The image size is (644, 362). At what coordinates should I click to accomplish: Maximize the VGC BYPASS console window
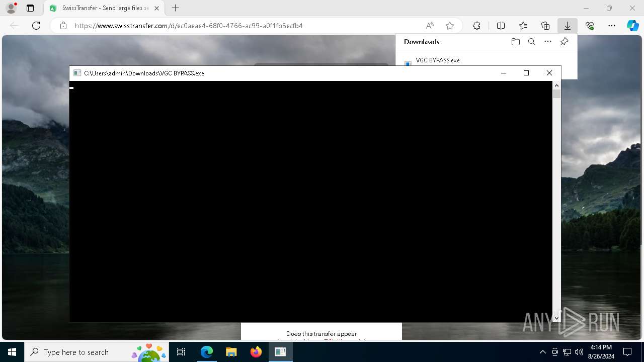(x=526, y=73)
